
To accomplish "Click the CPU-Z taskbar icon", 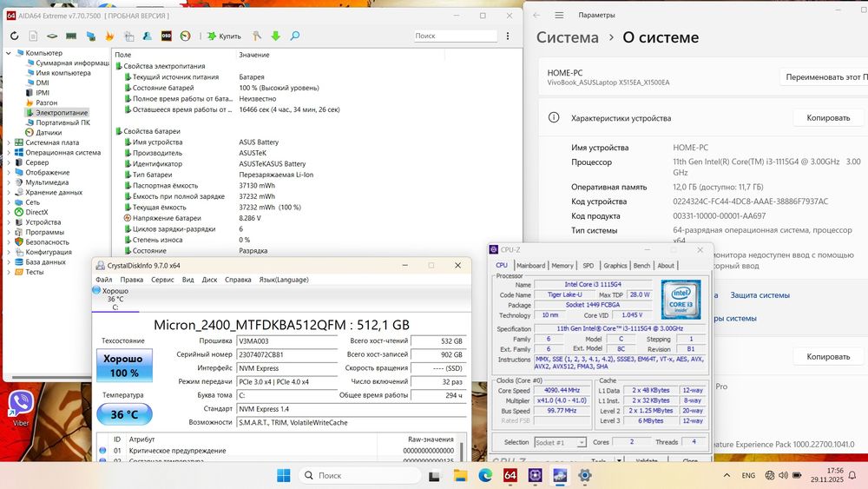I will (x=536, y=475).
